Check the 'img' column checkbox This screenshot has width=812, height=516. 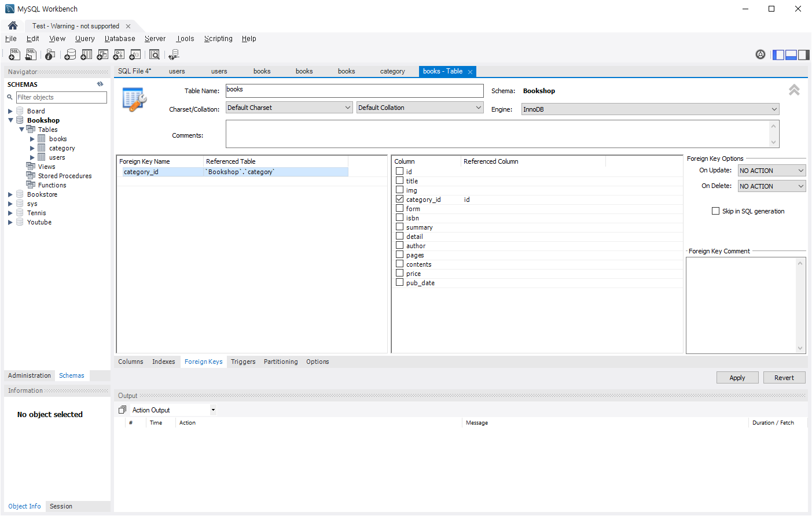point(399,190)
